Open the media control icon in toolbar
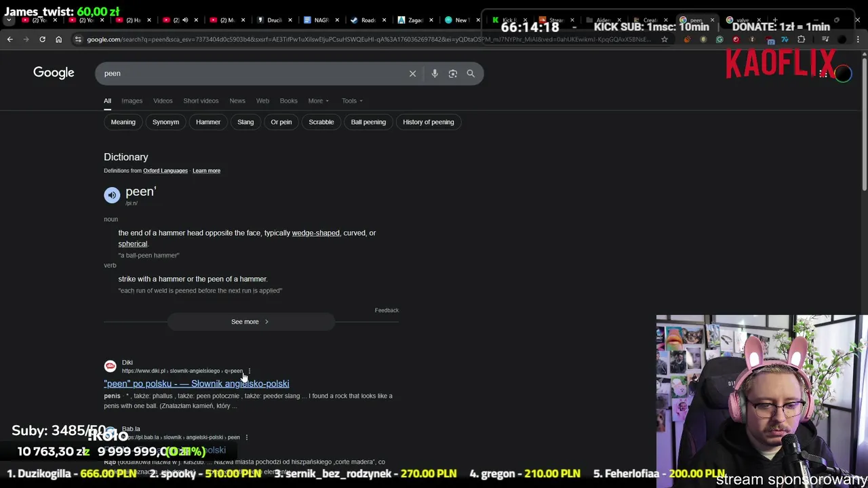Screen dimensions: 868x488 (x=825, y=39)
